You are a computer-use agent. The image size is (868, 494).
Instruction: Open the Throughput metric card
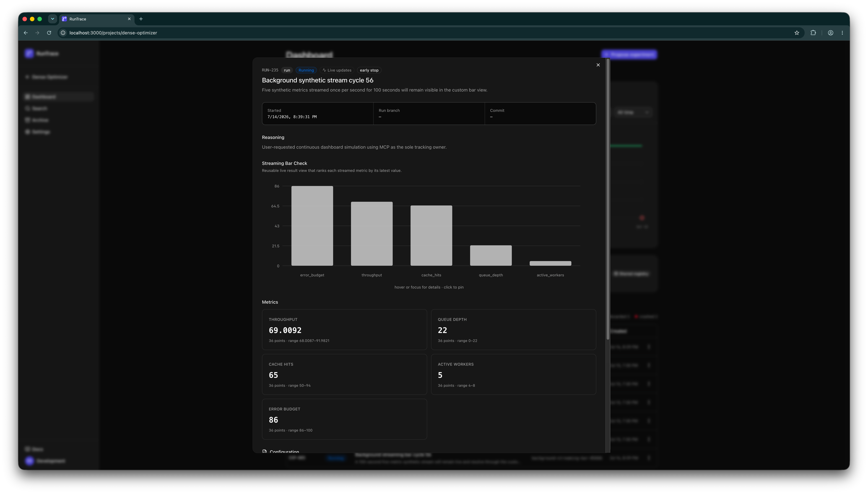click(x=344, y=329)
